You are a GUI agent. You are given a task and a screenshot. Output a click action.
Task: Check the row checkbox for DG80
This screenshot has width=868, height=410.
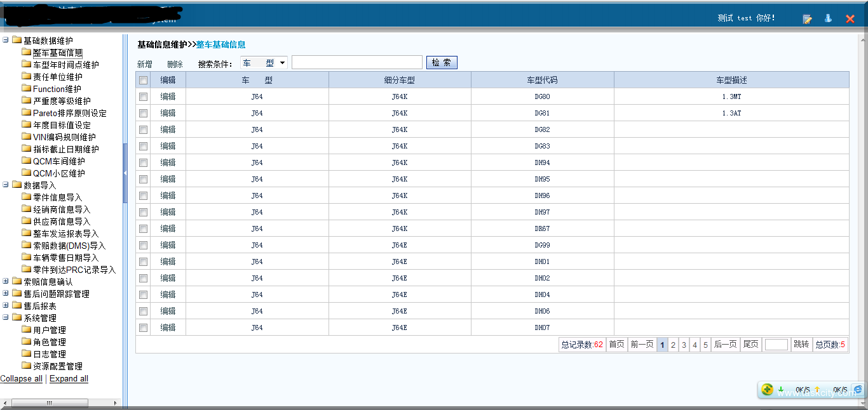pos(144,96)
